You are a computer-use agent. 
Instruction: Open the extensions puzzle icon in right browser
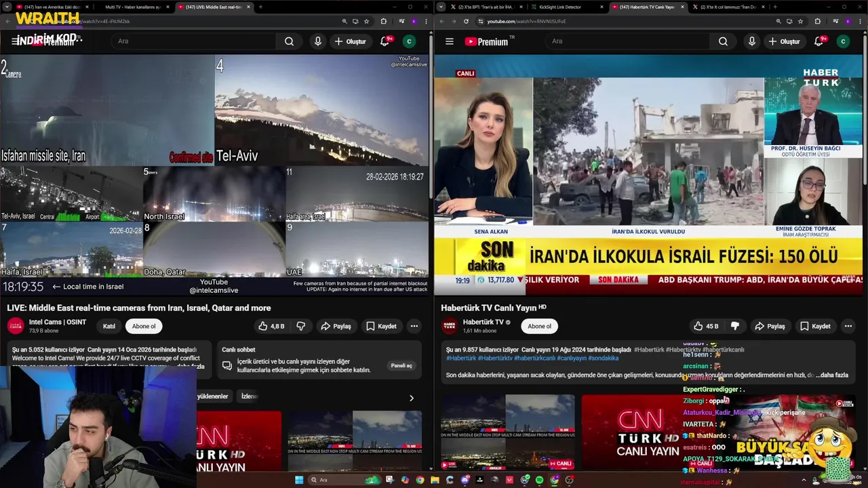point(817,21)
